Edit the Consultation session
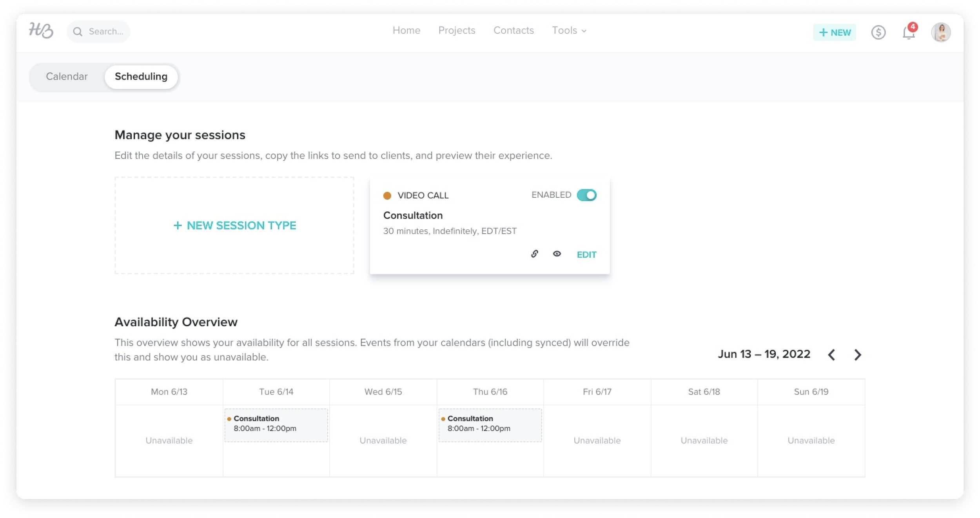 pyautogui.click(x=586, y=254)
